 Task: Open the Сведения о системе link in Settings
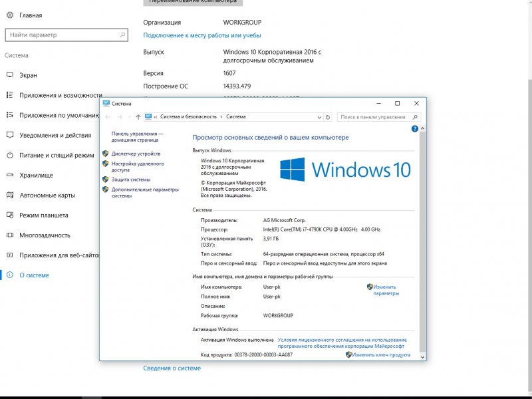click(x=172, y=368)
